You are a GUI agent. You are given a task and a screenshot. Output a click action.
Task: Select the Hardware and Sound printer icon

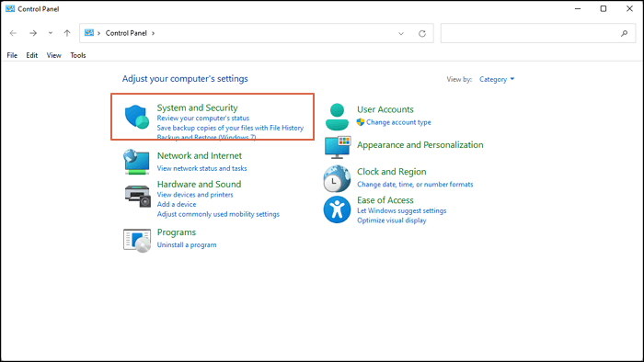pos(137,196)
